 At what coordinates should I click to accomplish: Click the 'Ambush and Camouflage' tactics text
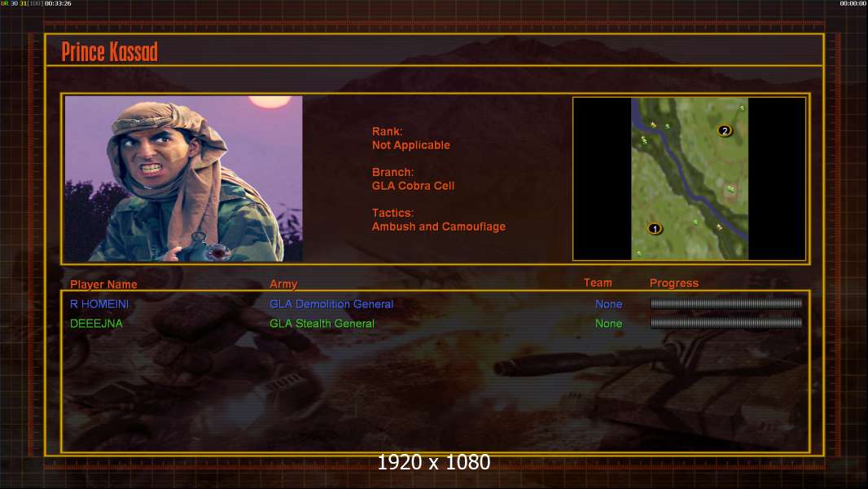click(x=438, y=227)
